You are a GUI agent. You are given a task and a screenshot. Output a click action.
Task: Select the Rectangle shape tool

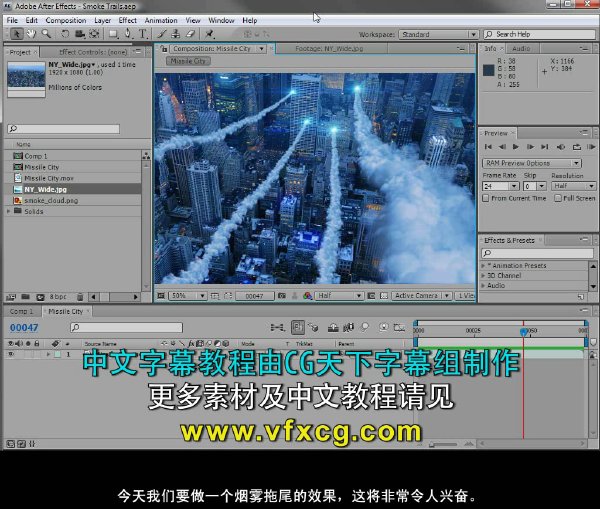click(114, 34)
